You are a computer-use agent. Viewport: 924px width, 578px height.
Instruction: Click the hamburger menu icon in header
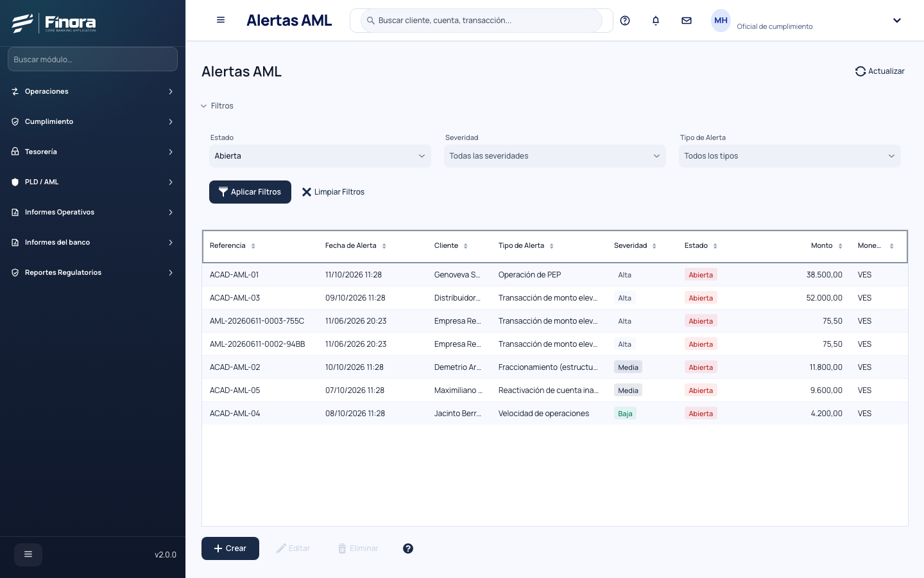coord(221,20)
